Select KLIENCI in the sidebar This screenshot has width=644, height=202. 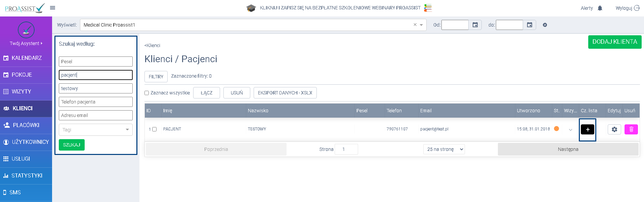[26, 109]
